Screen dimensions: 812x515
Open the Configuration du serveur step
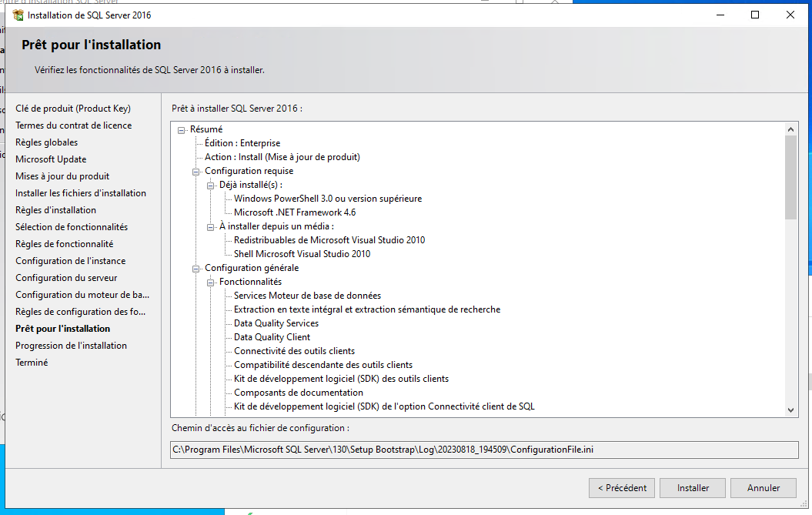tap(66, 278)
